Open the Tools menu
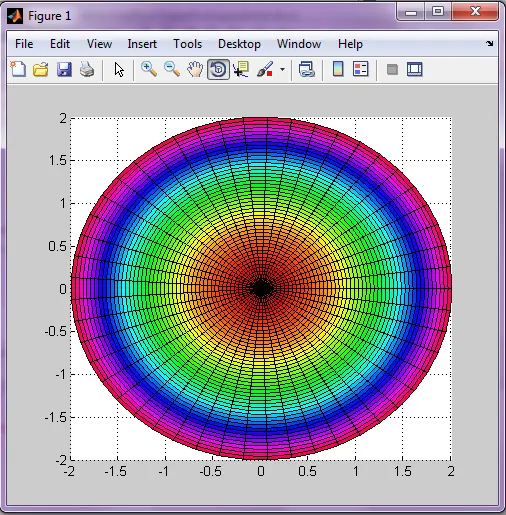This screenshot has height=515, width=506. [x=187, y=44]
